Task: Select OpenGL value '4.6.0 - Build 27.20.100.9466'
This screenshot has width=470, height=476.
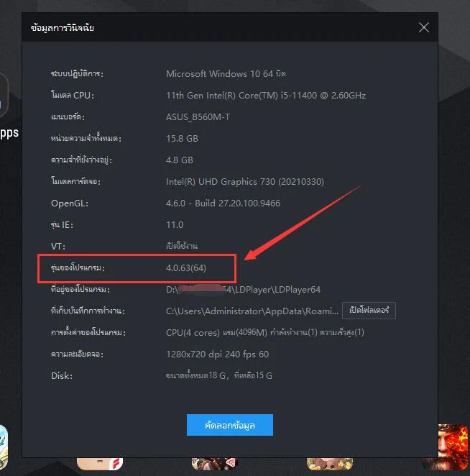Action: pyautogui.click(x=223, y=203)
